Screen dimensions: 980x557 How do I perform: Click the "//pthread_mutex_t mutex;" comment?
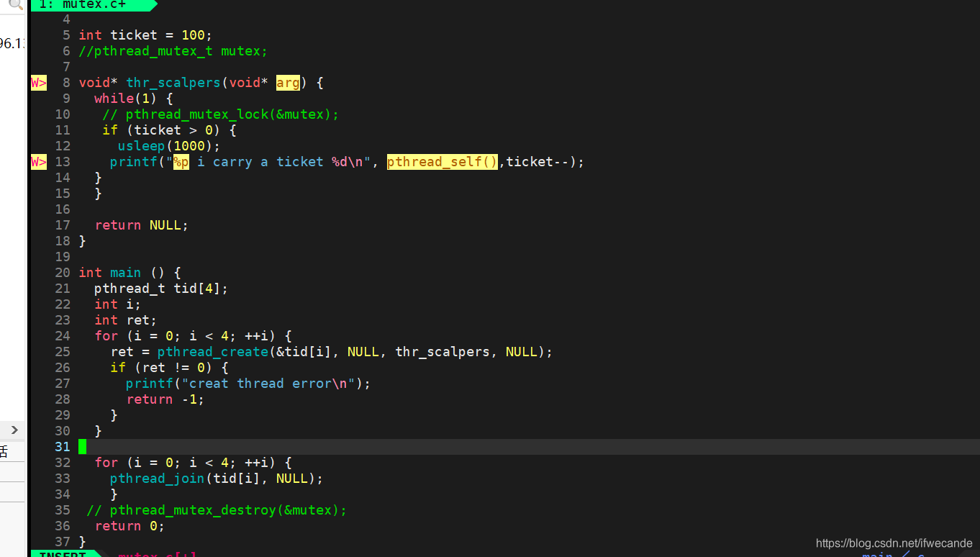tap(173, 51)
